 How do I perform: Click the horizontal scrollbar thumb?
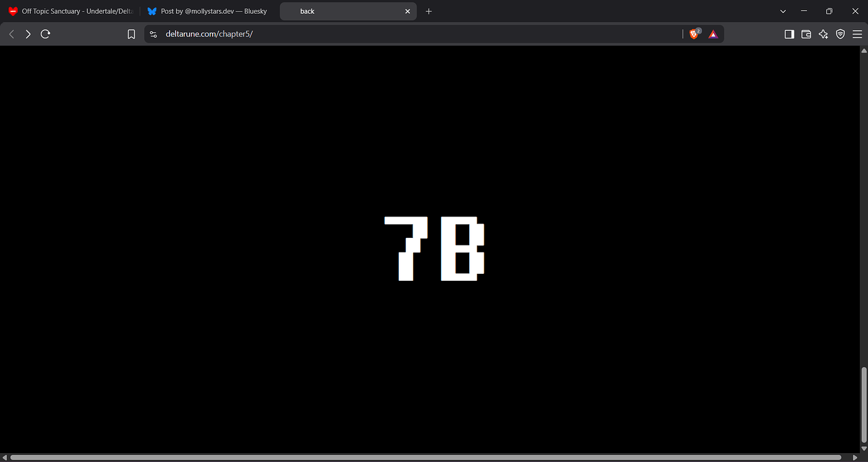click(426, 458)
